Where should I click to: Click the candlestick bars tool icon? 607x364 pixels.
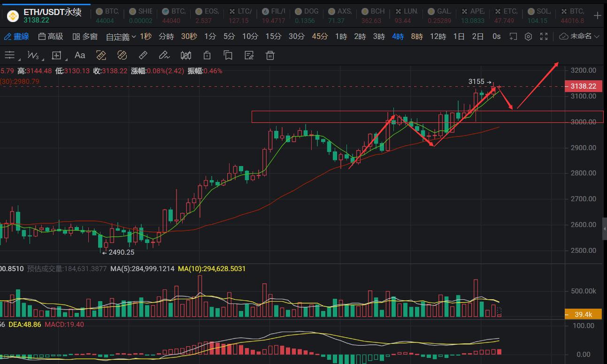186,55
